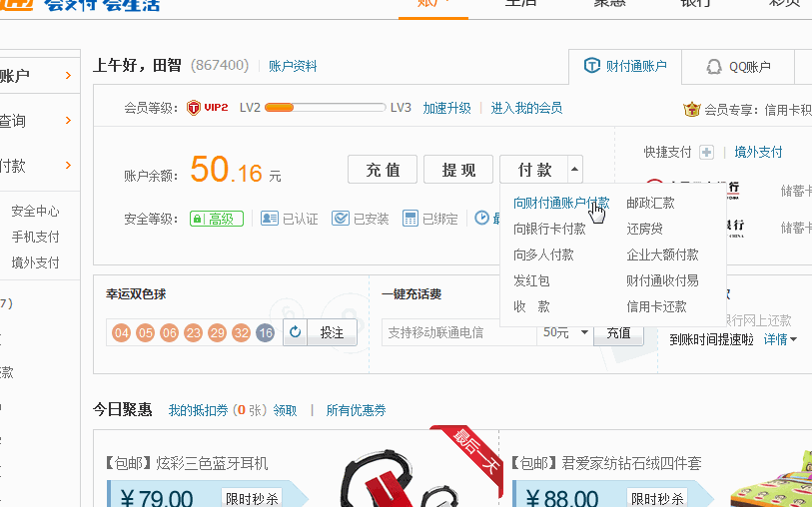Expand the 账户 sidebar section

(68, 76)
